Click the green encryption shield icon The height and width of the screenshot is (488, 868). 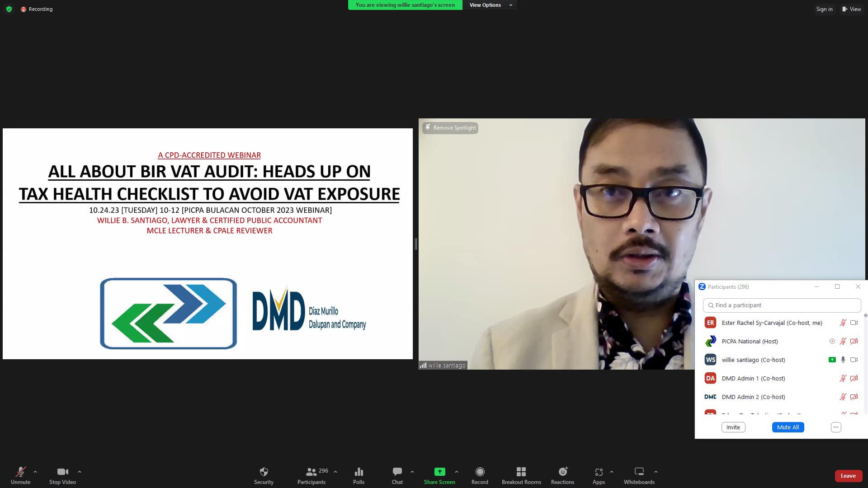pyautogui.click(x=9, y=9)
